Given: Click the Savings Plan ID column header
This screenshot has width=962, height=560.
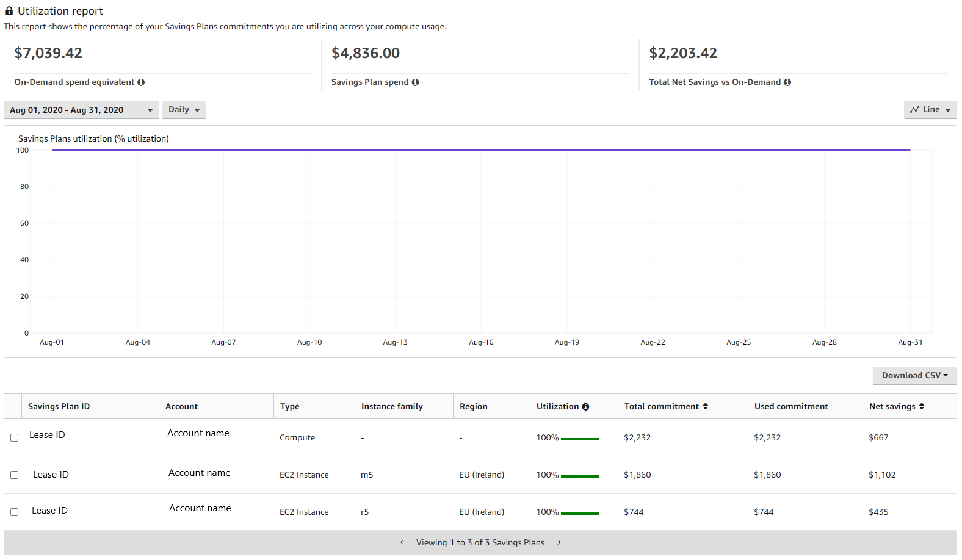Looking at the screenshot, I should pyautogui.click(x=59, y=407).
